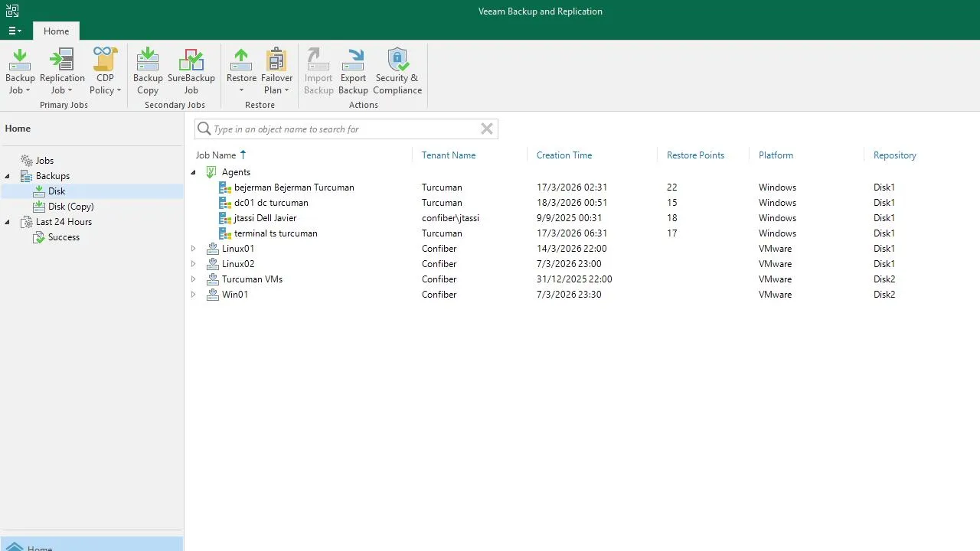This screenshot has height=551, width=980.
Task: Click the Backup Copy ribbon icon
Action: pyautogui.click(x=148, y=60)
